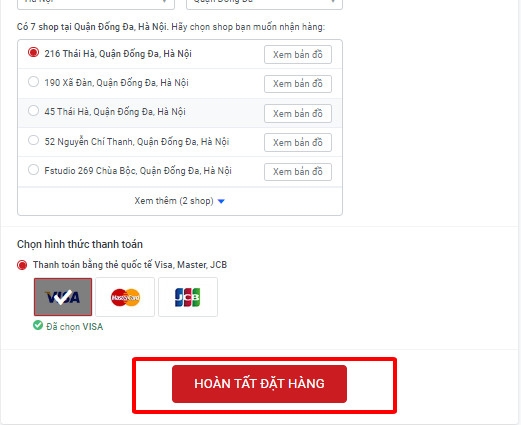The image size is (521, 425).
Task: Pick Fstudio 269 Chùa Bộc radio option
Action: click(33, 169)
